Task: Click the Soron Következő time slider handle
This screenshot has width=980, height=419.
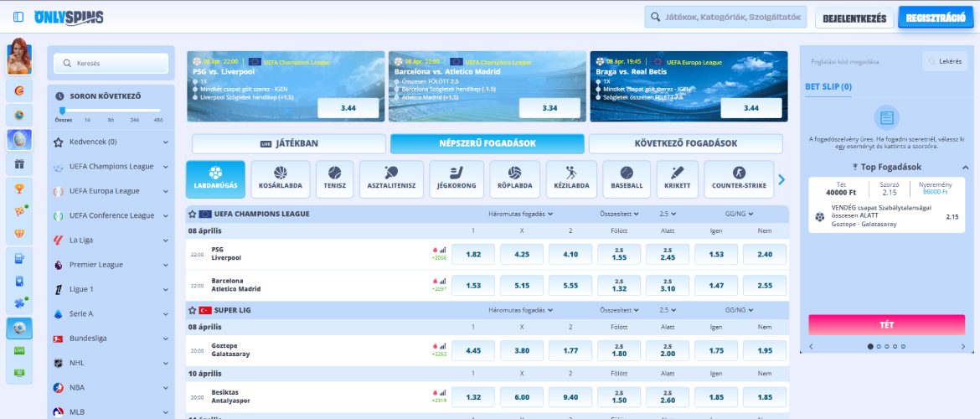Action: click(x=62, y=111)
